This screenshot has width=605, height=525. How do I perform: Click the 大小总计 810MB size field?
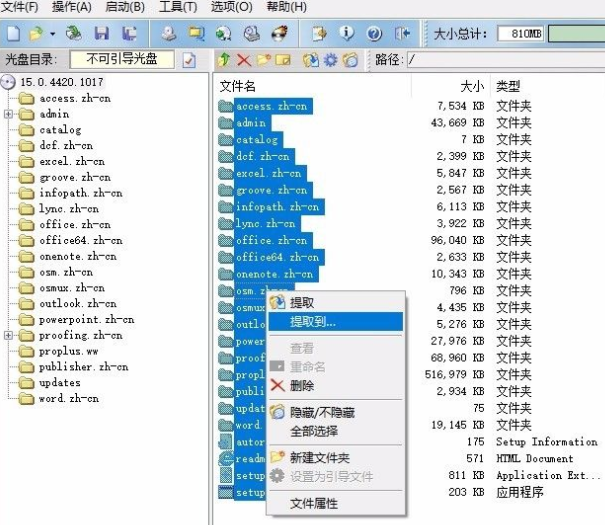(x=520, y=34)
